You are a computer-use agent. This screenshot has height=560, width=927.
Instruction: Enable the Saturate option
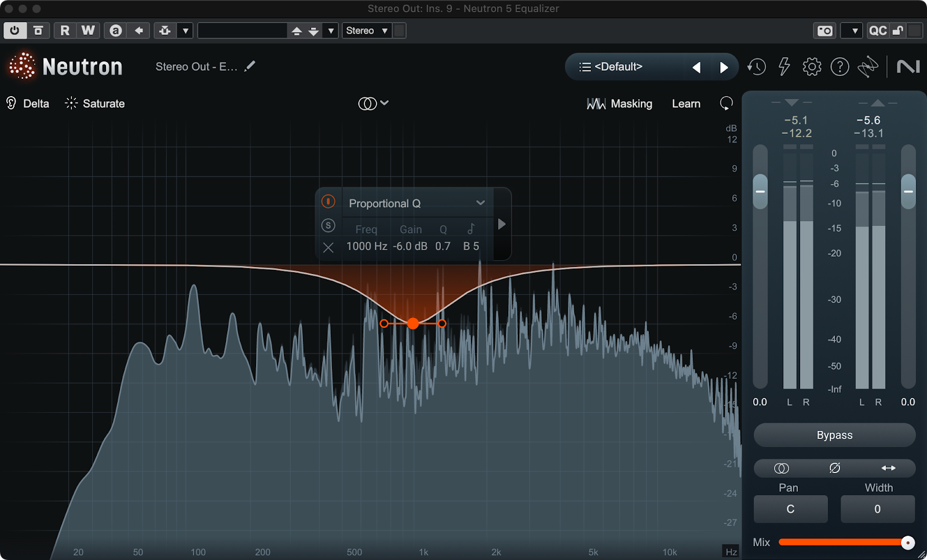click(96, 104)
